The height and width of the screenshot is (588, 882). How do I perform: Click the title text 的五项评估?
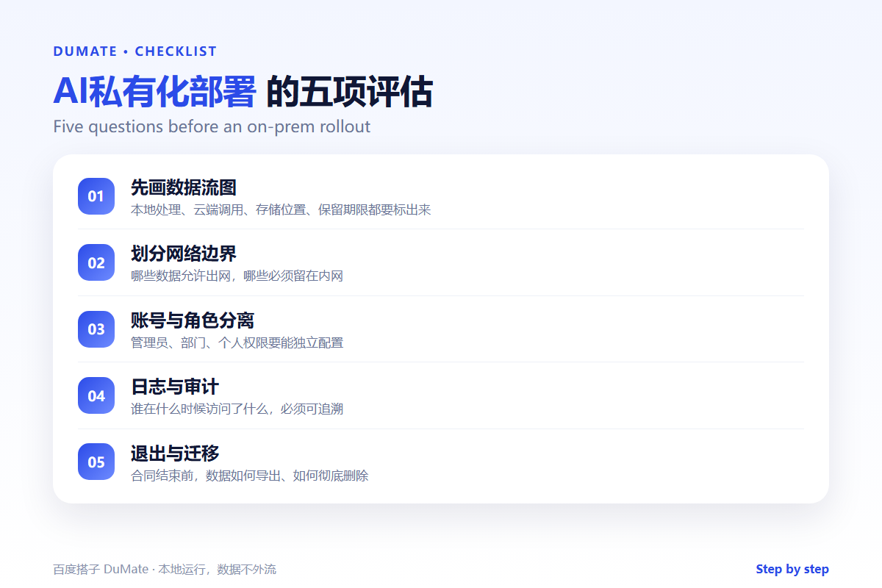349,92
